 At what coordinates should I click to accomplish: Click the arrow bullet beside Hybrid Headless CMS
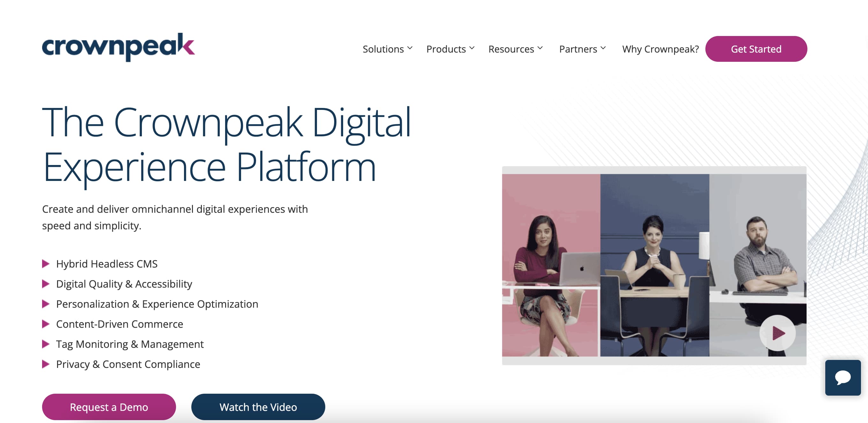point(46,264)
